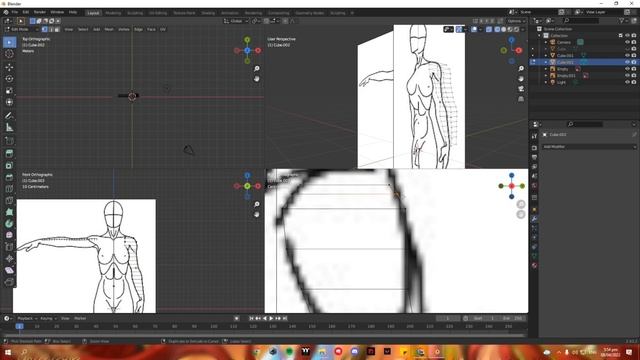
Task: Click timeline horizontal scrollbar
Action: pos(263,335)
